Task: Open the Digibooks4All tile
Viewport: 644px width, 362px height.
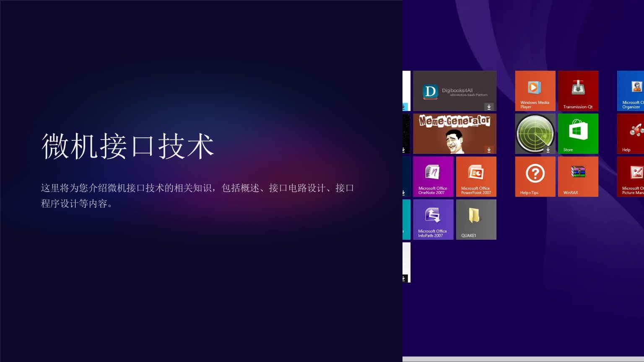Action: click(x=454, y=91)
